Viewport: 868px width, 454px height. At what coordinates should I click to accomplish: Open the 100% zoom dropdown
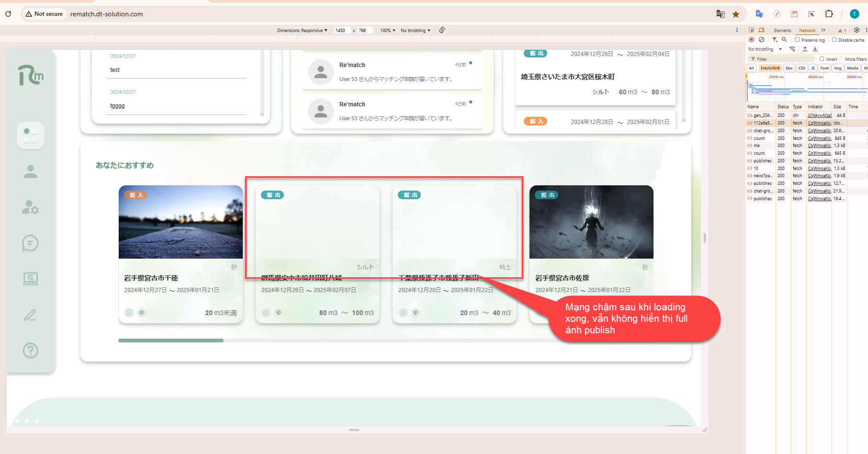388,30
